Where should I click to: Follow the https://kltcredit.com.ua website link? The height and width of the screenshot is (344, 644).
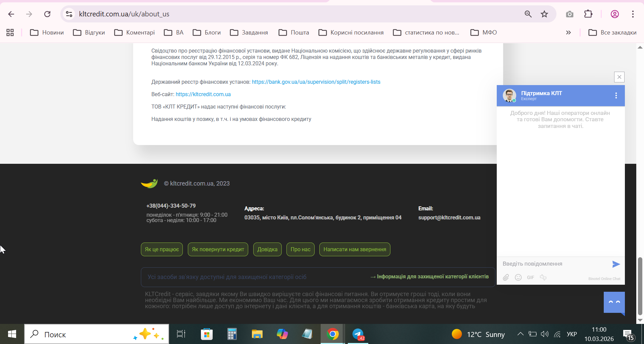point(203,94)
